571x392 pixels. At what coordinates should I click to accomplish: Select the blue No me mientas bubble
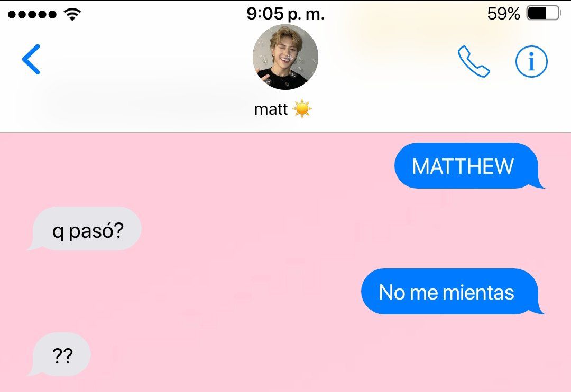(x=450, y=291)
